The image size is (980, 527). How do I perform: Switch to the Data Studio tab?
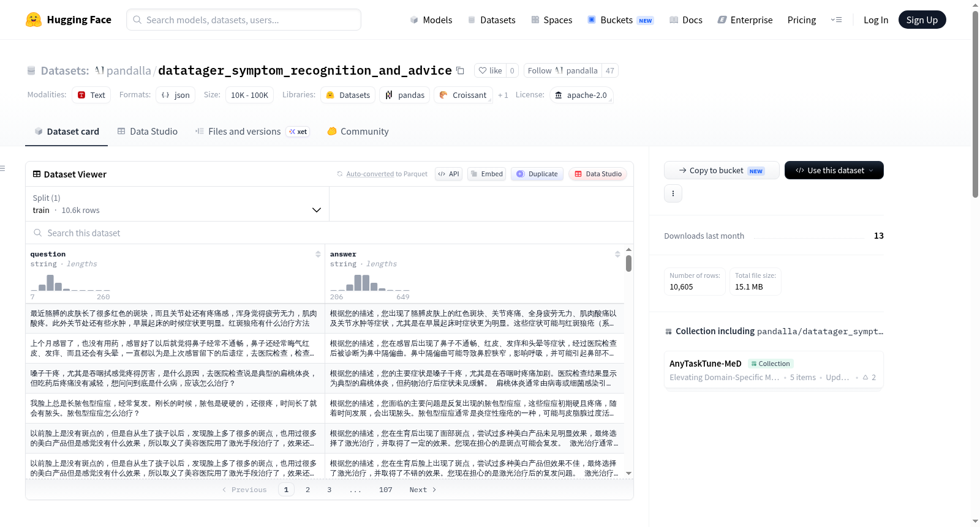(147, 131)
